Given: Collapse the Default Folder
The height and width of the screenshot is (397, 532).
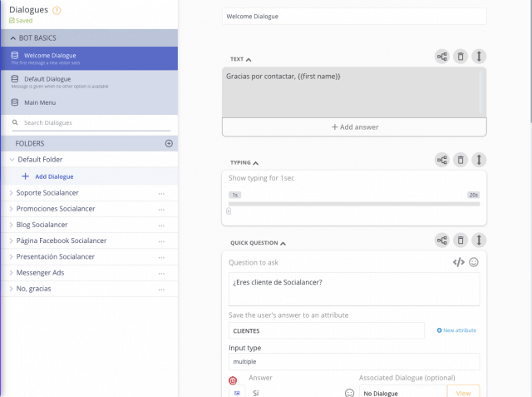Looking at the screenshot, I should pyautogui.click(x=12, y=159).
